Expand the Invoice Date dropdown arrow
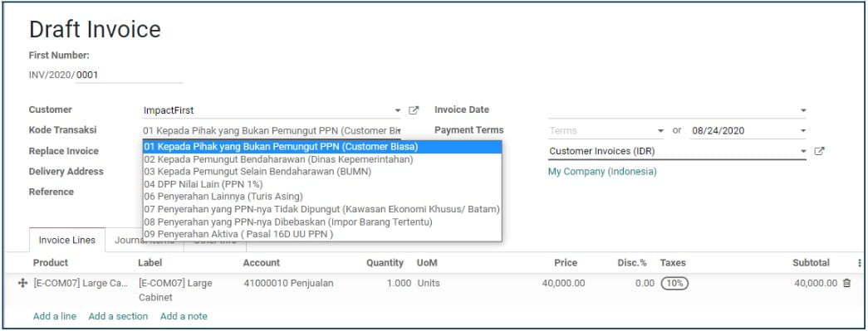Image resolution: width=868 pixels, height=331 pixels. [802, 110]
